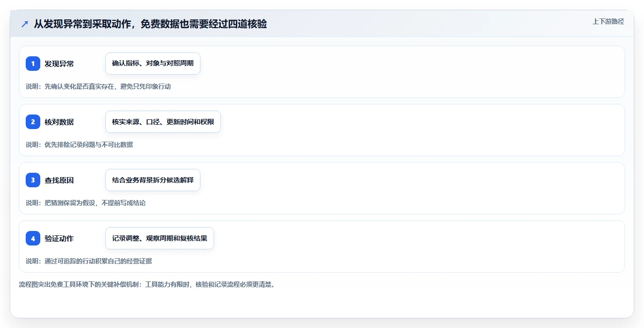Viewport: 644px width, 328px height.
Task: Click the footer caption starting 流程图突出免费工具环境
Action: [147, 284]
